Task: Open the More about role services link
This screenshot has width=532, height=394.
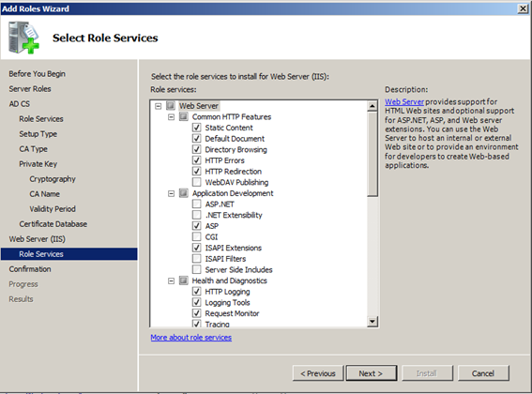Action: pos(191,338)
